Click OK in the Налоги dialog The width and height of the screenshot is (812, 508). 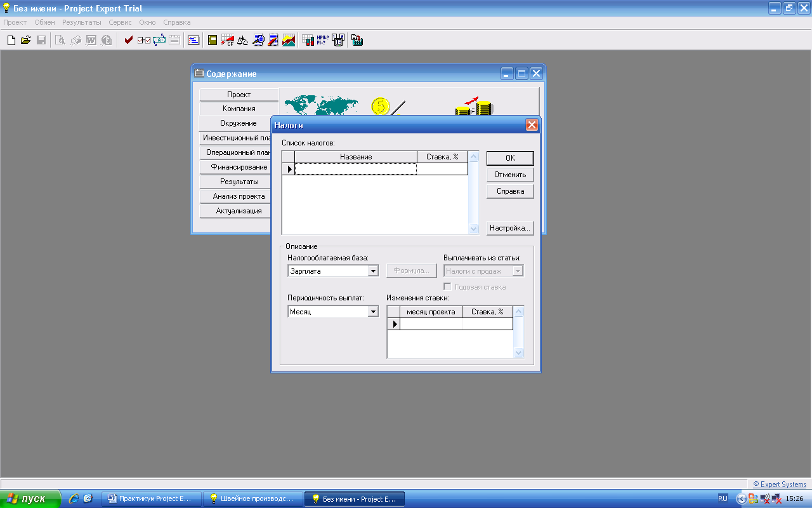click(510, 158)
